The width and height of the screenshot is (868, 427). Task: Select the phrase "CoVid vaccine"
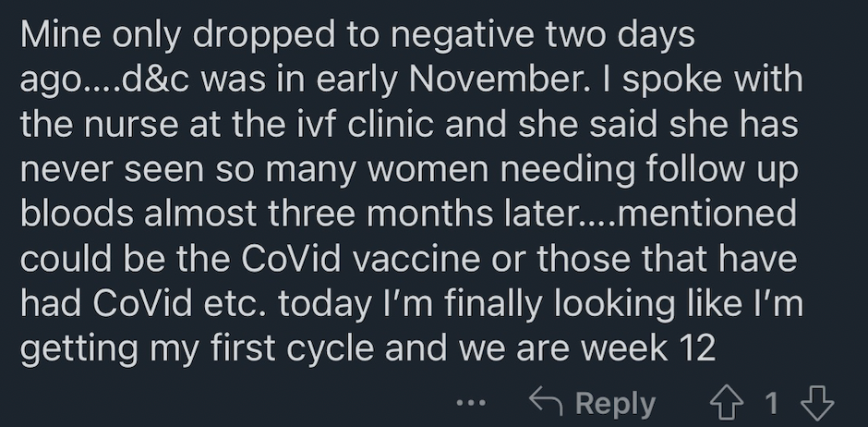pos(361,259)
